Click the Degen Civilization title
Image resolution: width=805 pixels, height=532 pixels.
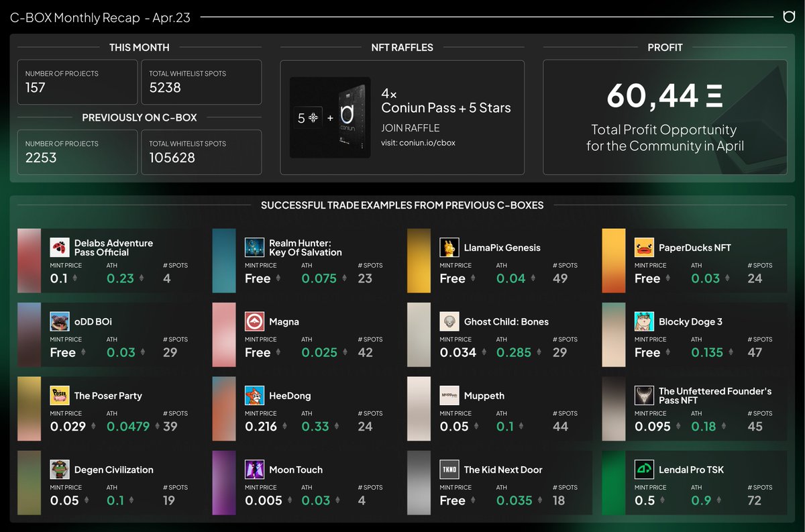click(114, 470)
